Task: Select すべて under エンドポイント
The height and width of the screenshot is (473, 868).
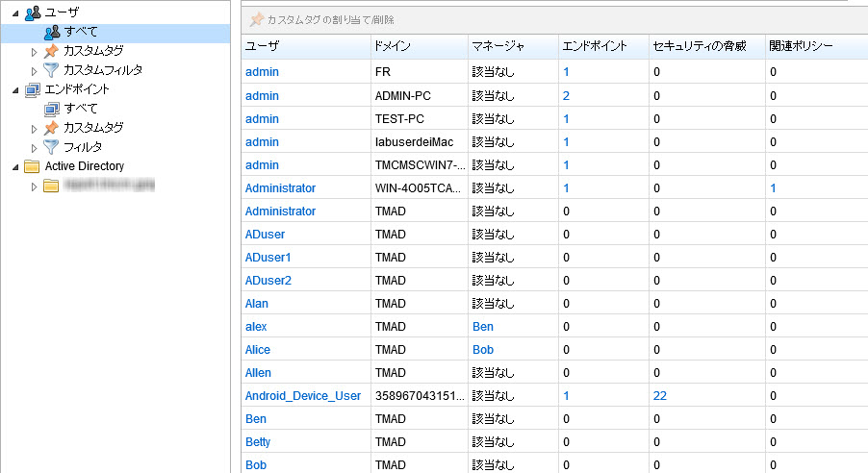Action: [x=82, y=109]
